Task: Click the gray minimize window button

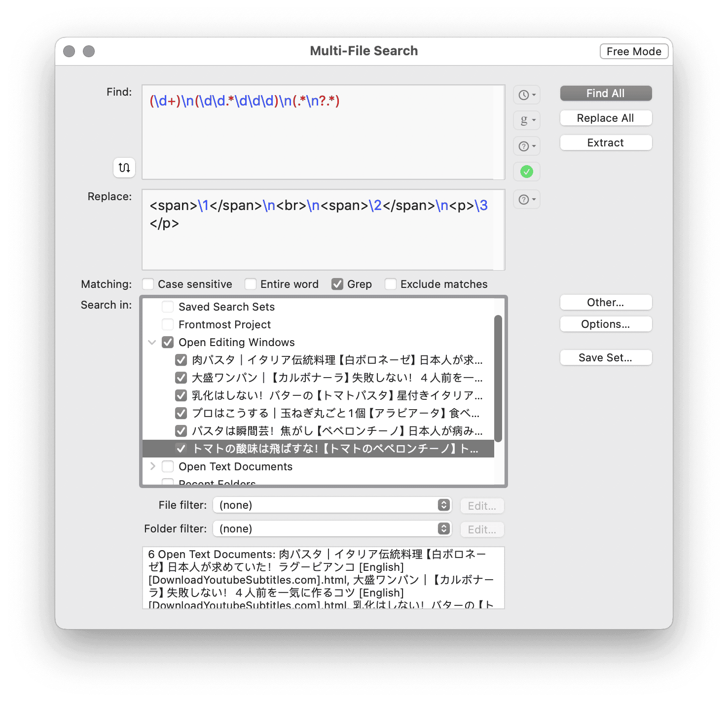Action: 89,51
